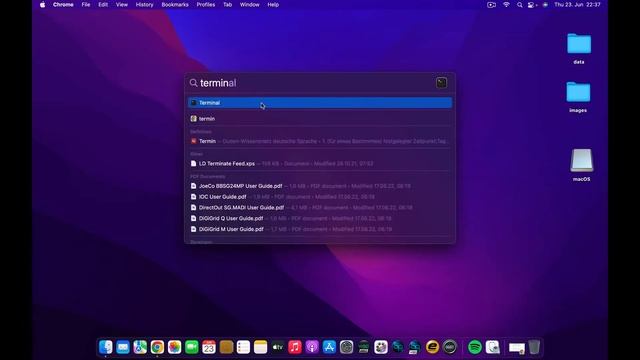Open Podcasts from the Dock
This screenshot has height=360, width=640.
[312, 347]
